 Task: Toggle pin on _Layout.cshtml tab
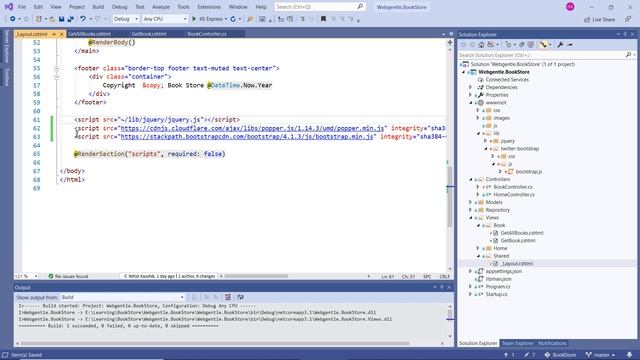(x=53, y=34)
